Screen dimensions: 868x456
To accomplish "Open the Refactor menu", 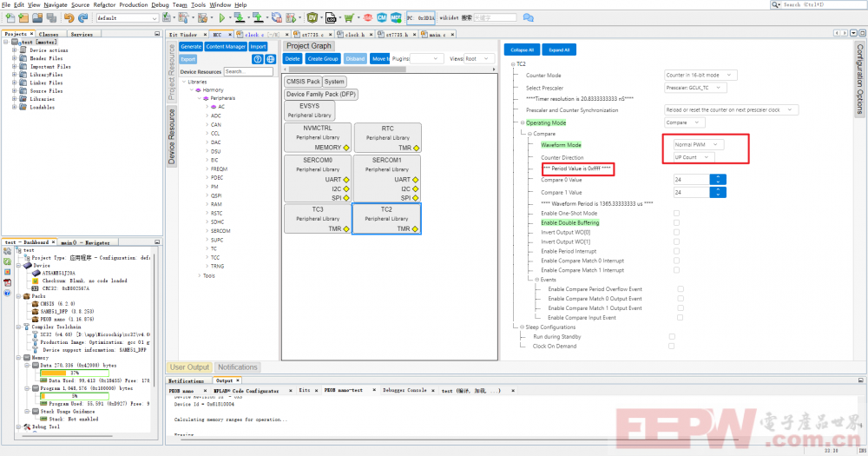I will point(105,4).
